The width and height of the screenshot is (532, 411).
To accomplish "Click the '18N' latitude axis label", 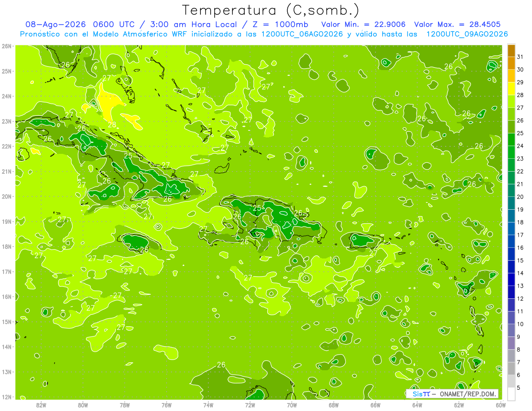I will [x=7, y=247].
